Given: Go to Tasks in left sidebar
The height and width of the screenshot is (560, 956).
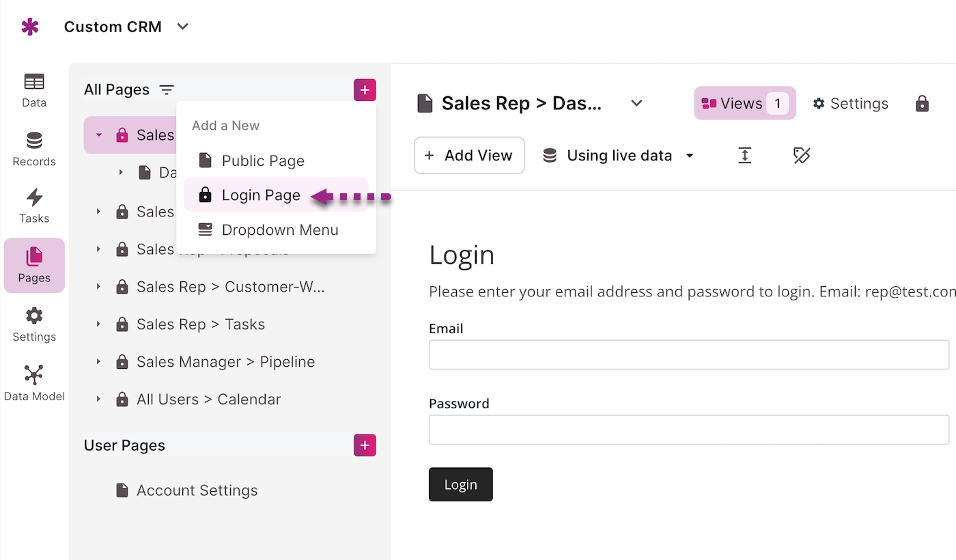Looking at the screenshot, I should pos(34,206).
